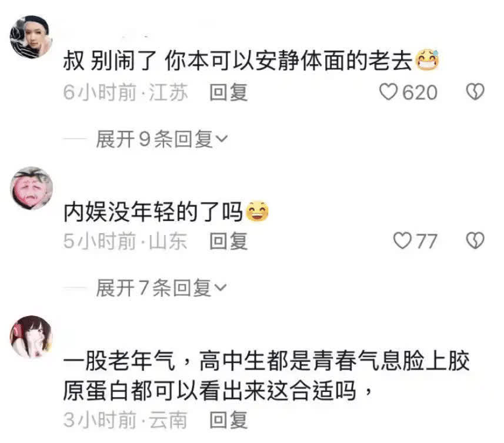Reply to the 3小时前 Yunnan comment
This screenshot has width=504, height=443.
click(229, 420)
